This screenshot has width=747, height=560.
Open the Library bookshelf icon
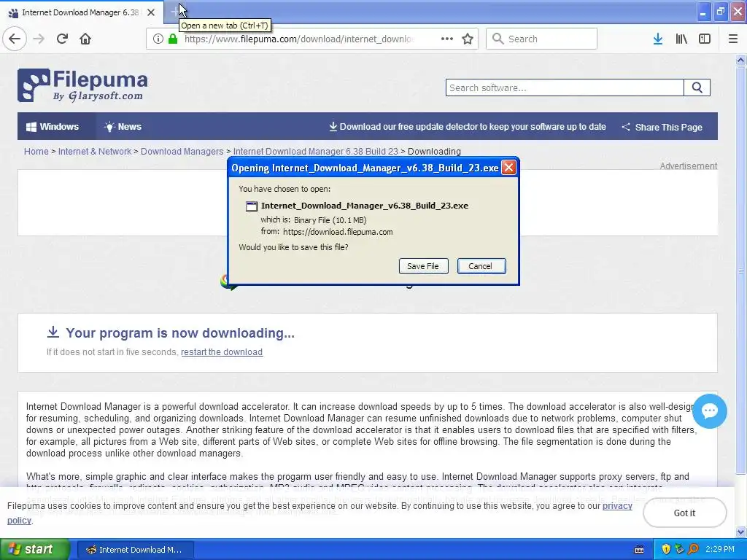tap(681, 39)
